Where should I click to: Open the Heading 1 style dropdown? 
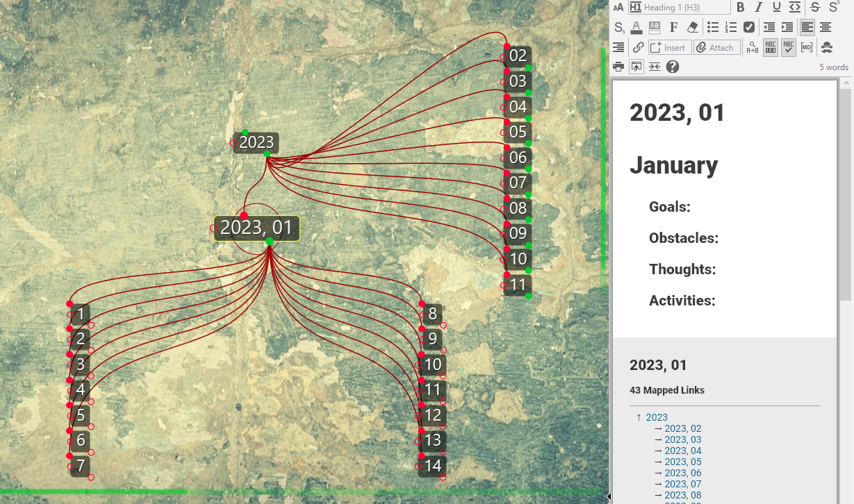pyautogui.click(x=679, y=7)
